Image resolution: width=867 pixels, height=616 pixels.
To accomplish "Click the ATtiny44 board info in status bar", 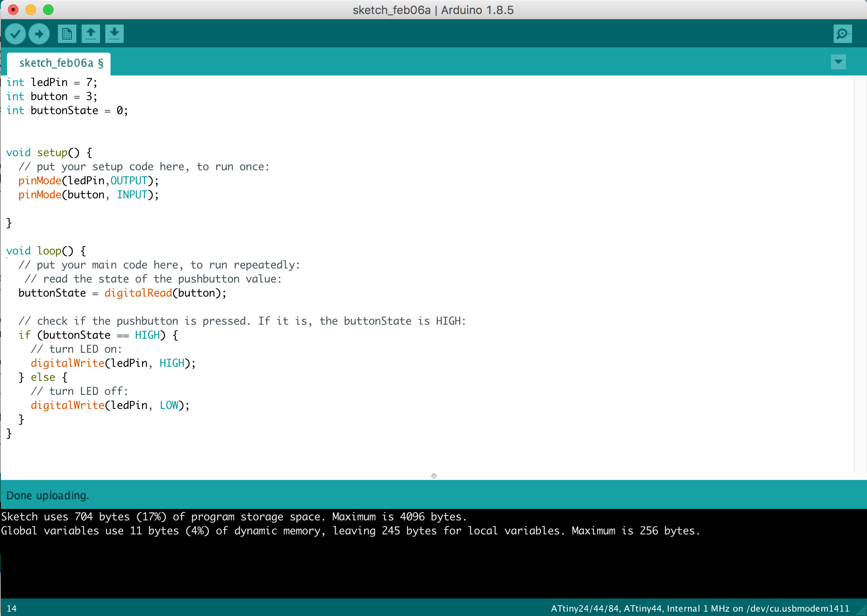I will (x=700, y=609).
